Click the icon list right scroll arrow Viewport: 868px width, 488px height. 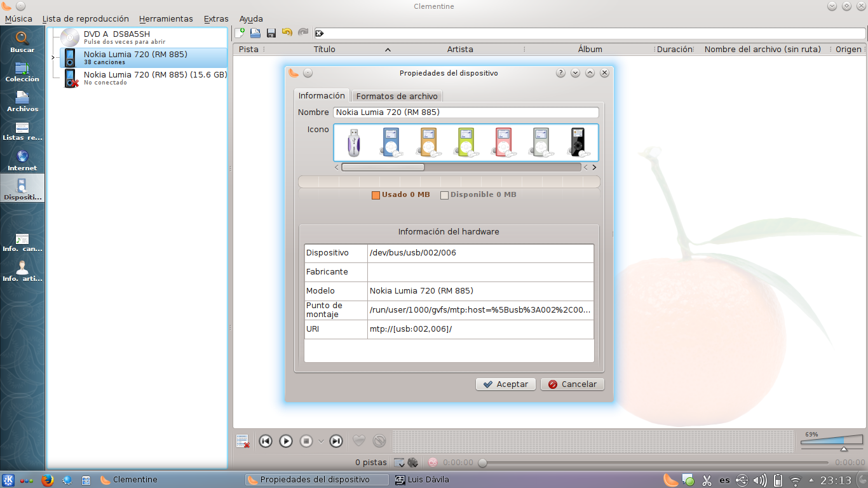(x=595, y=168)
